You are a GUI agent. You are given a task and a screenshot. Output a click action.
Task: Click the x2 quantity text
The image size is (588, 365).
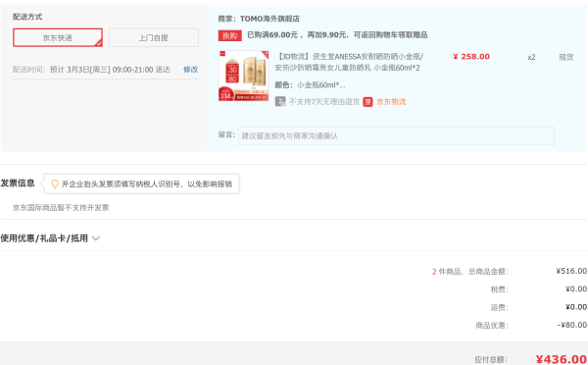[531, 58]
